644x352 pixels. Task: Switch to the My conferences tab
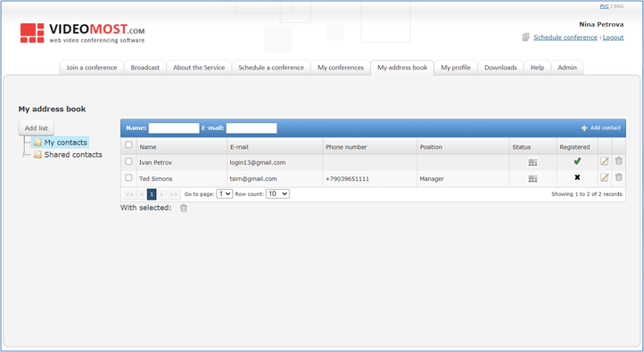(x=341, y=68)
